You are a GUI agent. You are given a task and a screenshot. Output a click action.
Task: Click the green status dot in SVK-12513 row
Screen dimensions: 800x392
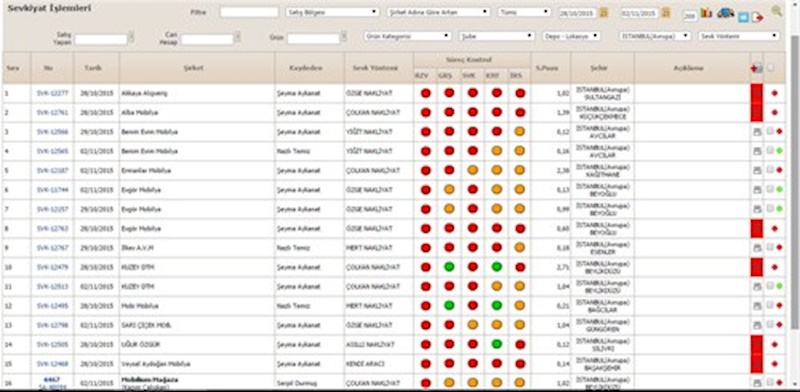(779, 286)
